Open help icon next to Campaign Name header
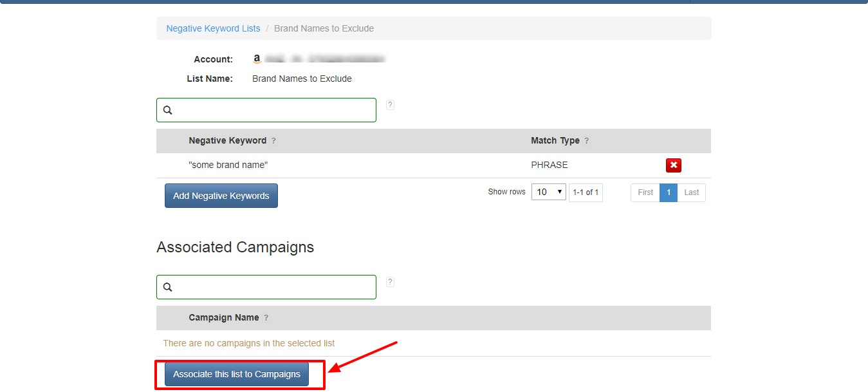The width and height of the screenshot is (868, 392). [x=266, y=318]
